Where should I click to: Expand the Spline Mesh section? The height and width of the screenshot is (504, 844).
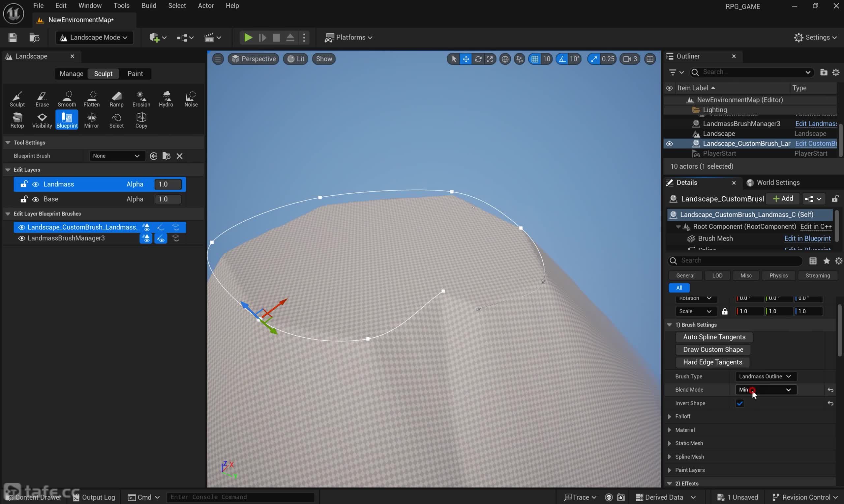coord(669,457)
